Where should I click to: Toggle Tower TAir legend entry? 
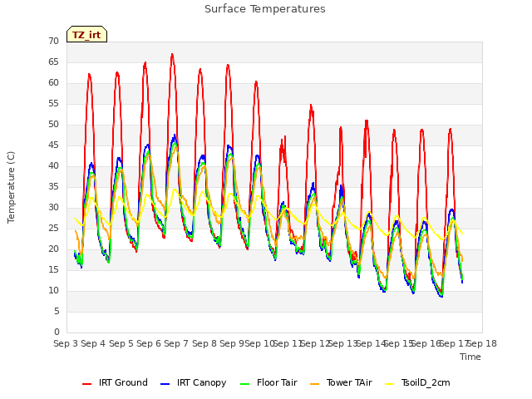(x=341, y=382)
